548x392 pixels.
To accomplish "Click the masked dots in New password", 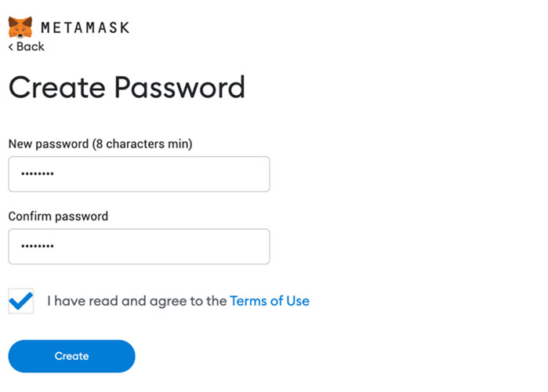I will [38, 173].
